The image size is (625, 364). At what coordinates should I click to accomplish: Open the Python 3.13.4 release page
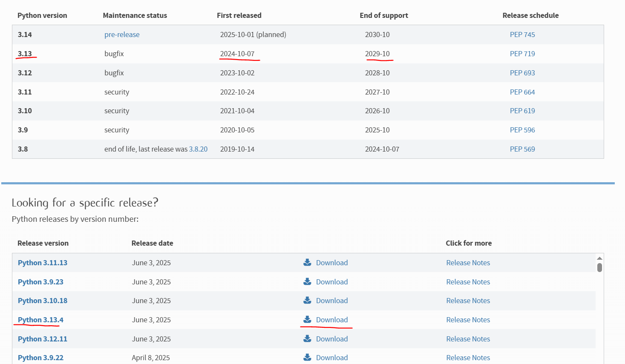(40, 320)
